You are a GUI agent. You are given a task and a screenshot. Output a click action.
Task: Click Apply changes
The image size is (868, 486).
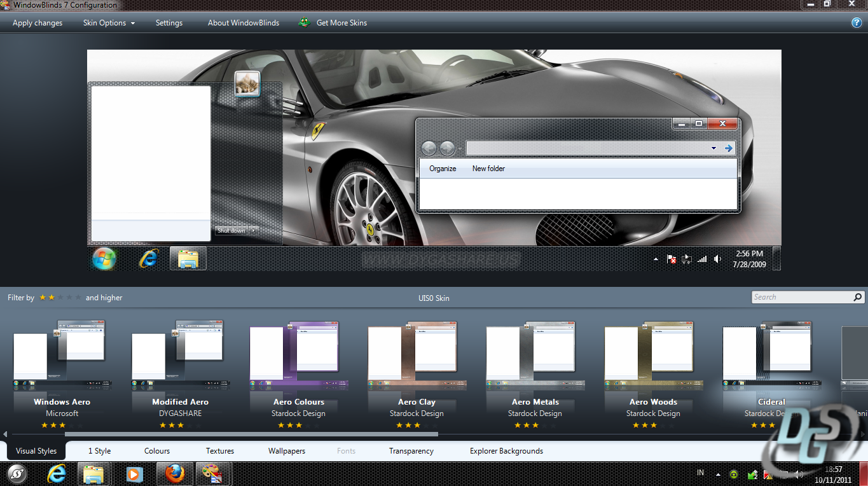(38, 23)
